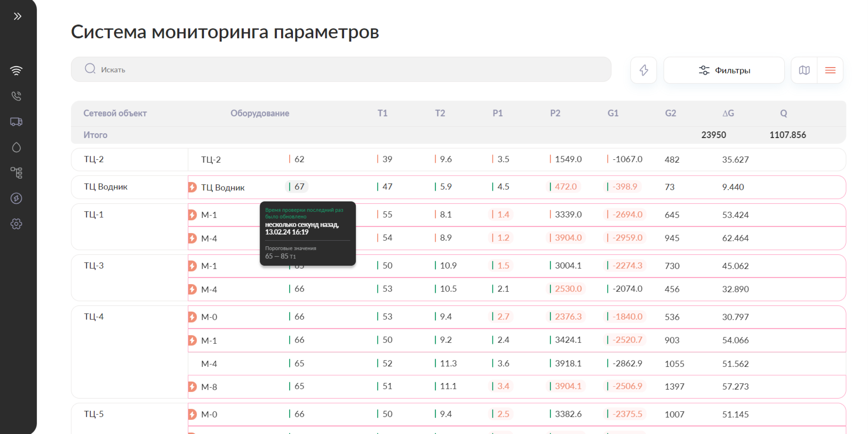This screenshot has width=868, height=434.
Task: Select the ТЦ-2 network object row
Action: pos(94,159)
